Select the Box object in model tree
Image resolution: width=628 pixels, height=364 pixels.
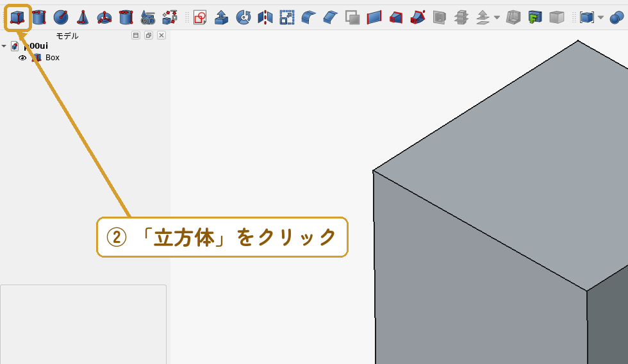pyautogui.click(x=53, y=58)
